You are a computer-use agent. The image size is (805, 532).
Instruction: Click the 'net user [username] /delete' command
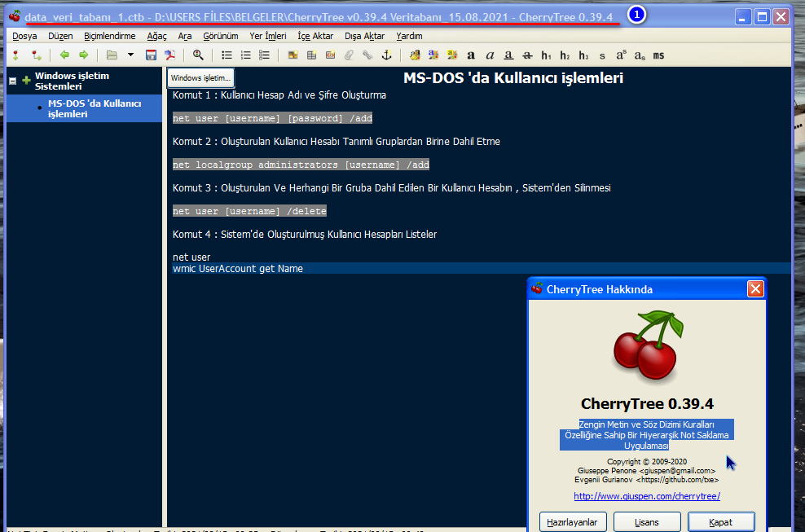pos(249,211)
